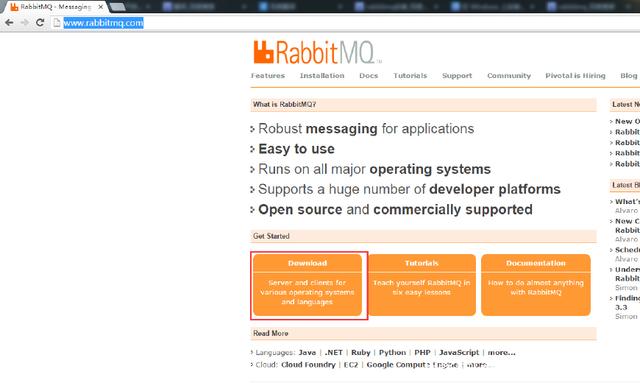Viewport: 640px width, 383px height.
Task: Click the RabbitMQ logo
Action: (x=317, y=52)
